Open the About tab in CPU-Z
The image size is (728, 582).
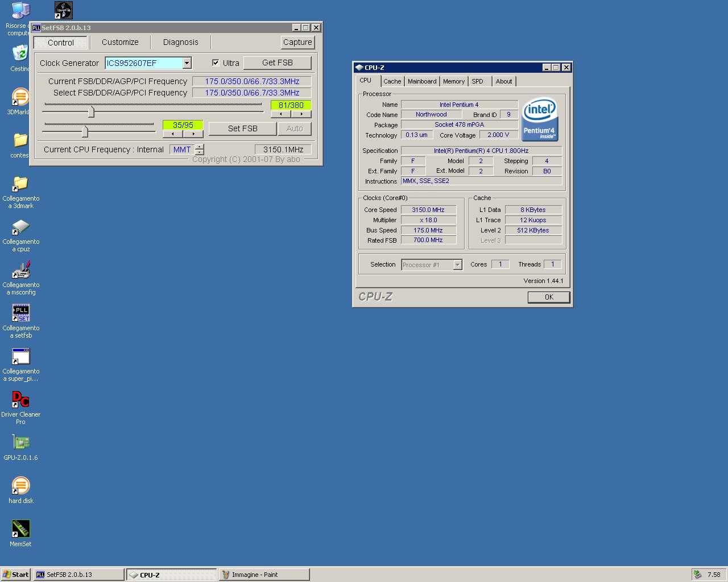pos(504,81)
